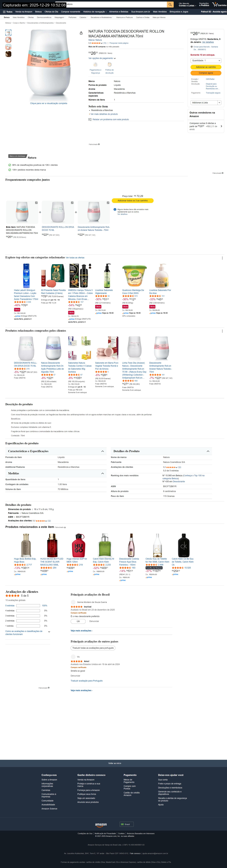Select the dark fourth product thumbnail
Image resolution: width=227 pixels, height=868 pixels.
pyautogui.click(x=8, y=54)
